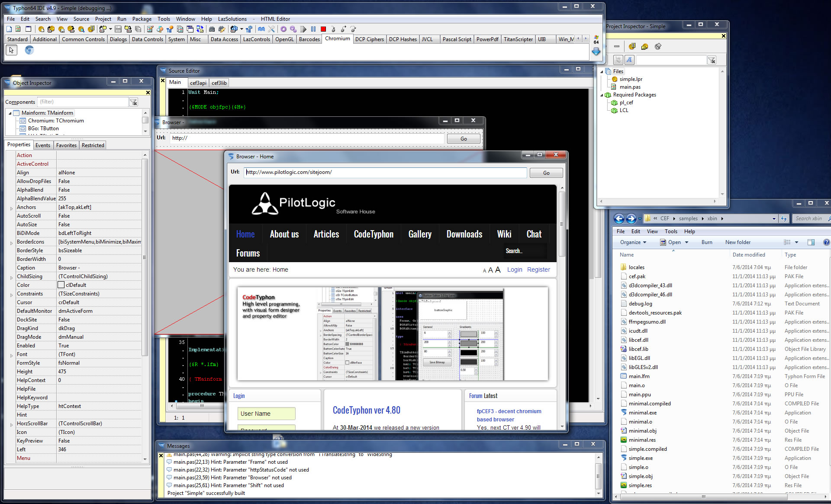Click the binoculars Find icon in toolbar
The width and height of the screenshot is (831, 504).
click(212, 29)
